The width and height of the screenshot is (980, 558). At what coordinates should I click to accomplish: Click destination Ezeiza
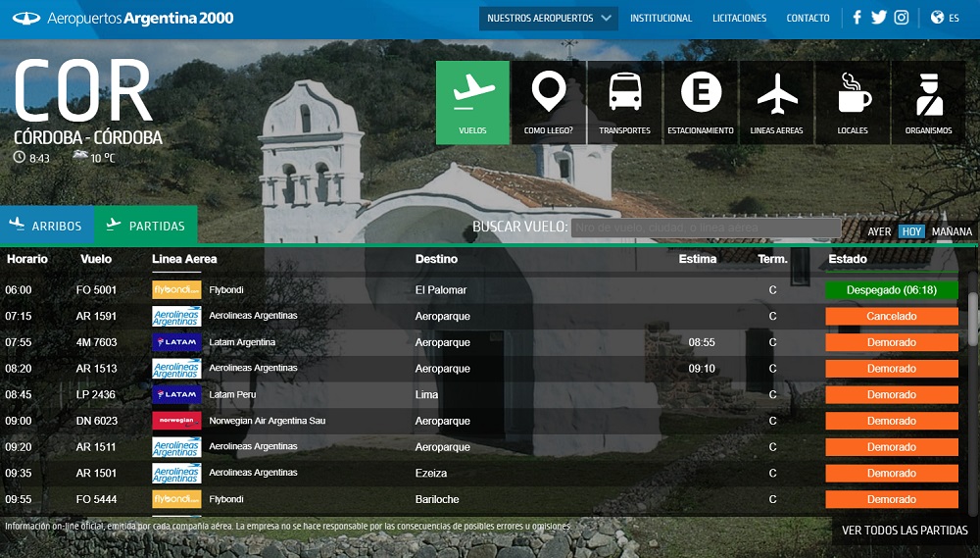(430, 473)
